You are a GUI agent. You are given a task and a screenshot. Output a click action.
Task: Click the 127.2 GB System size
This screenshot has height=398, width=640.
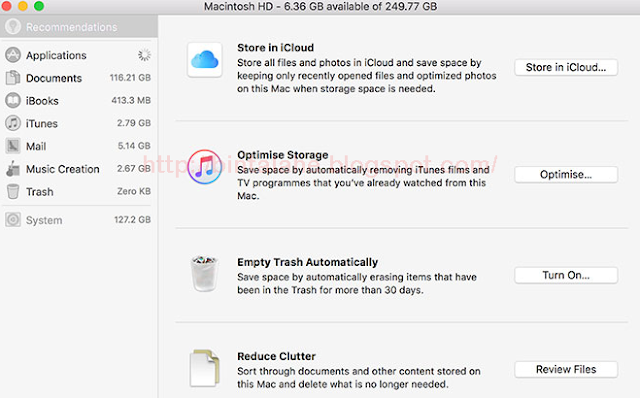click(133, 220)
